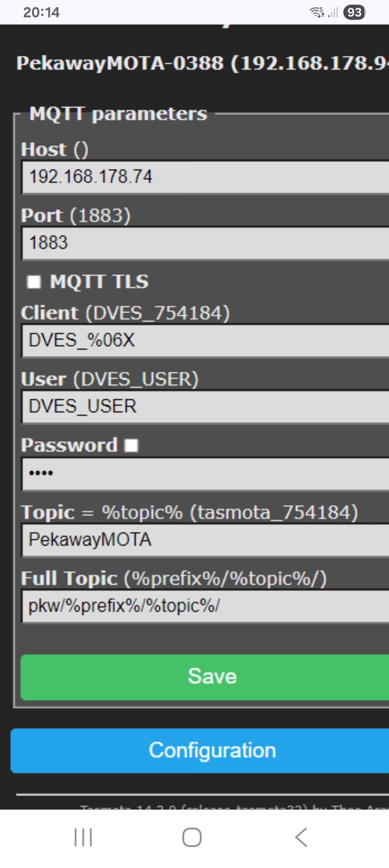The height and width of the screenshot is (868, 389).
Task: Toggle the show Password checkbox
Action: click(131, 445)
